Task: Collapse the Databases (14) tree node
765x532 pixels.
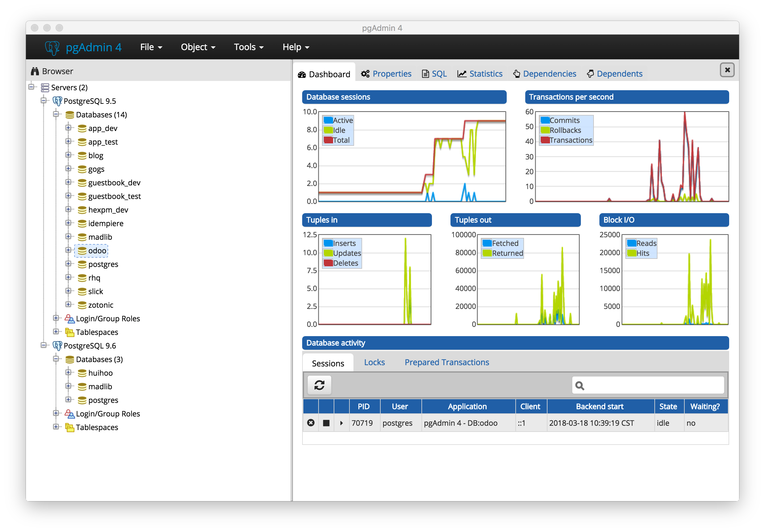Action: pyautogui.click(x=56, y=114)
